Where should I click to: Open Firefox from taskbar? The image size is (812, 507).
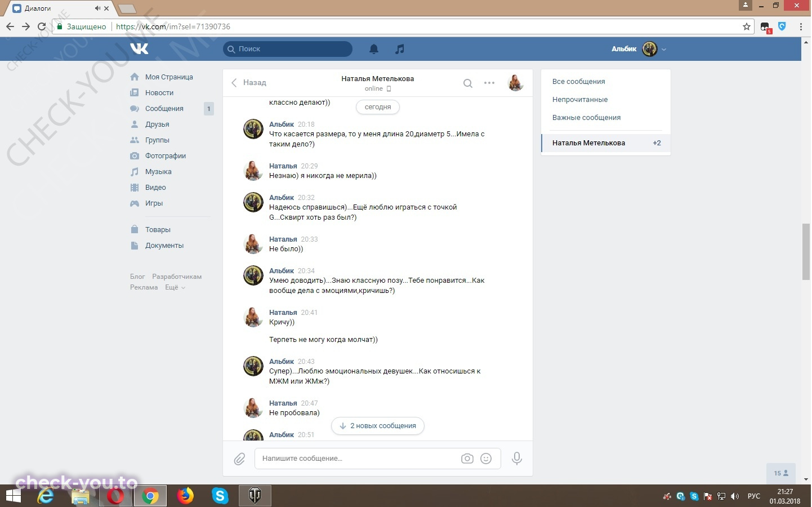(x=185, y=496)
